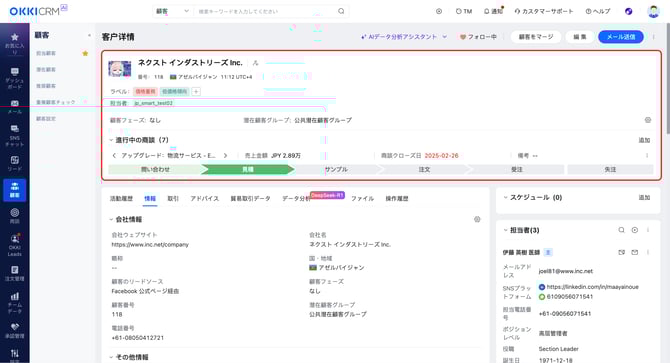Switch to the 取引 tab
The height and width of the screenshot is (363, 670).
point(173,199)
